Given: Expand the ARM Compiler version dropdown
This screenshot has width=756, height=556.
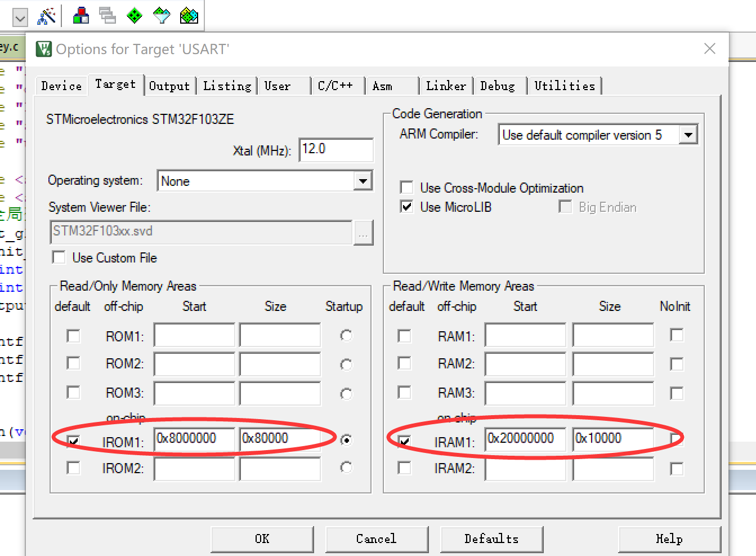Looking at the screenshot, I should (688, 135).
